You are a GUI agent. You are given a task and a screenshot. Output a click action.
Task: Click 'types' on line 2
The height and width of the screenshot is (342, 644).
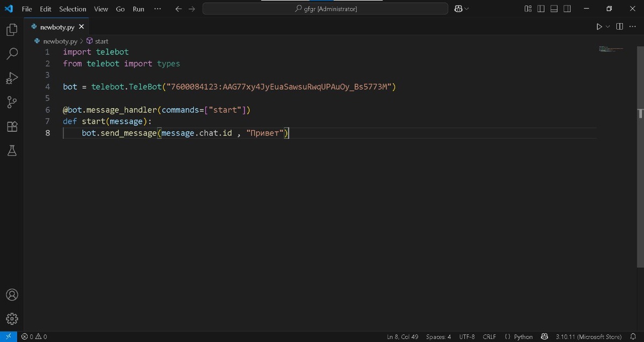[169, 63]
